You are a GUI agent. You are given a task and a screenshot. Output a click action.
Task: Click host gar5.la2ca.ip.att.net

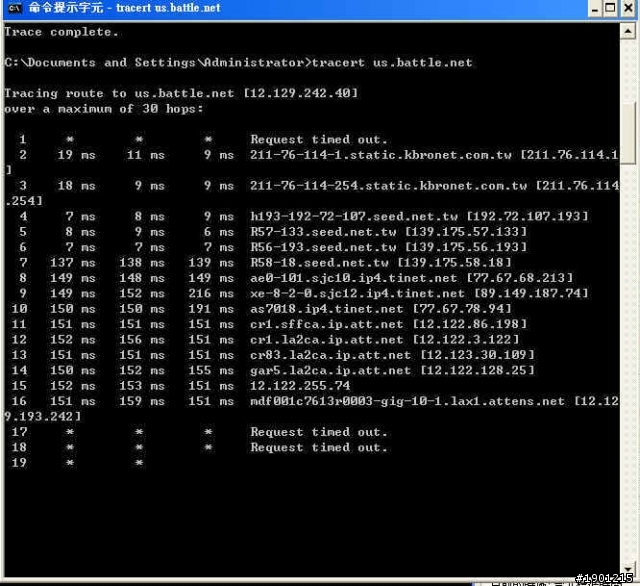[x=331, y=371]
